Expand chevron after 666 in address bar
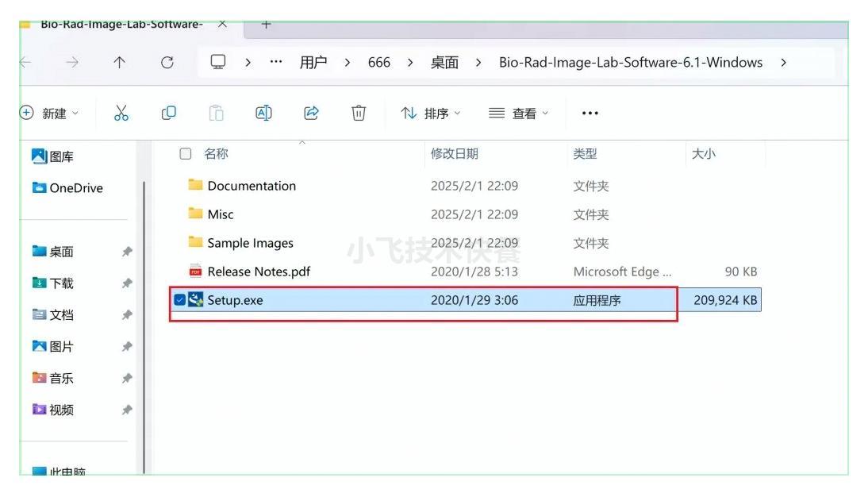The height and width of the screenshot is (497, 868). (410, 63)
